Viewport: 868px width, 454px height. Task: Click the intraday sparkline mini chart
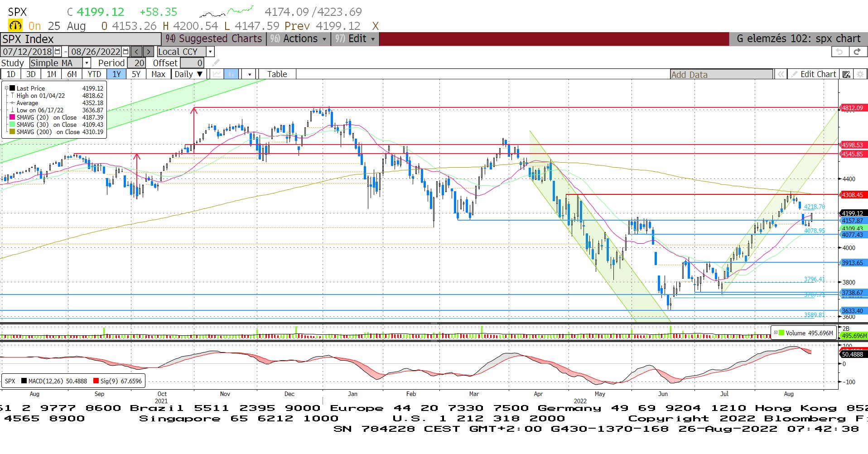(226, 11)
